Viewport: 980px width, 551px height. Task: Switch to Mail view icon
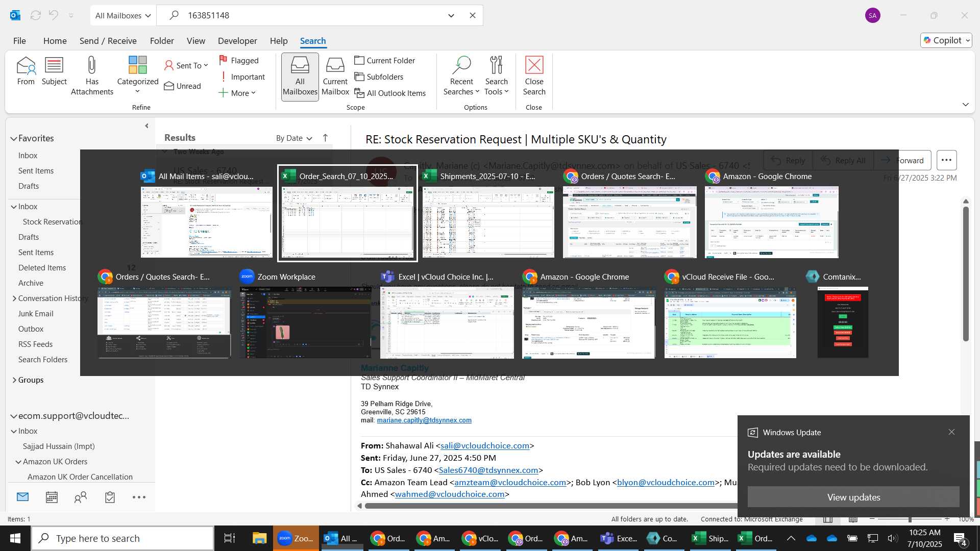[x=23, y=497]
